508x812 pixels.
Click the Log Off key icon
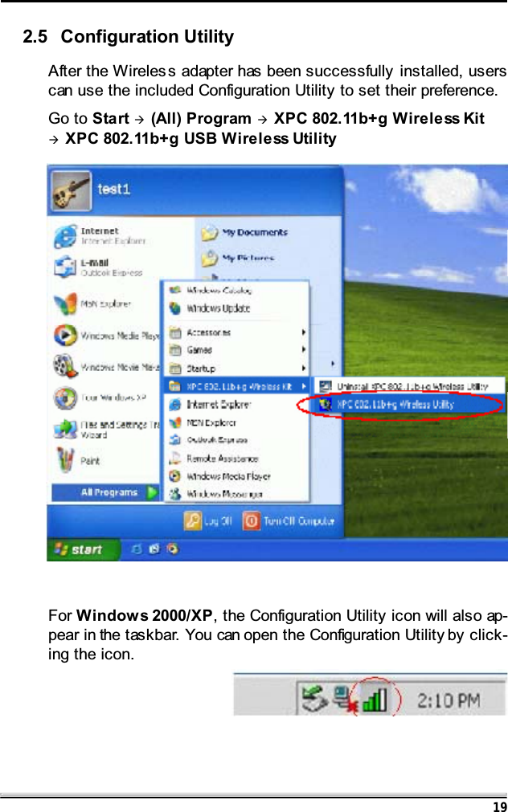[x=192, y=521]
